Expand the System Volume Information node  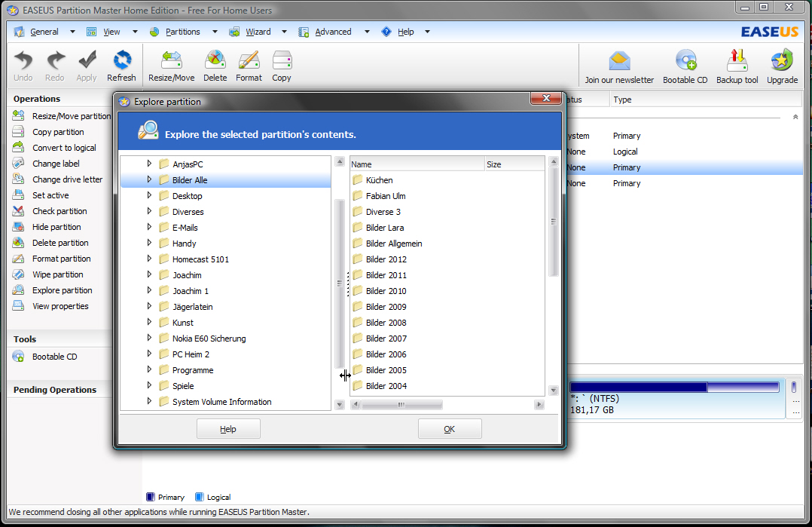[149, 401]
